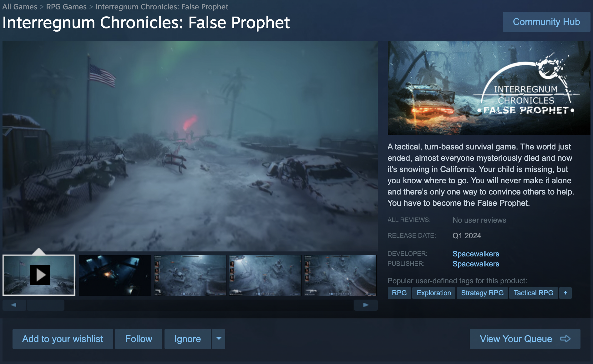Viewport: 593px width, 364px height.
Task: Open the Spacewalkers developer link
Action: (x=476, y=254)
